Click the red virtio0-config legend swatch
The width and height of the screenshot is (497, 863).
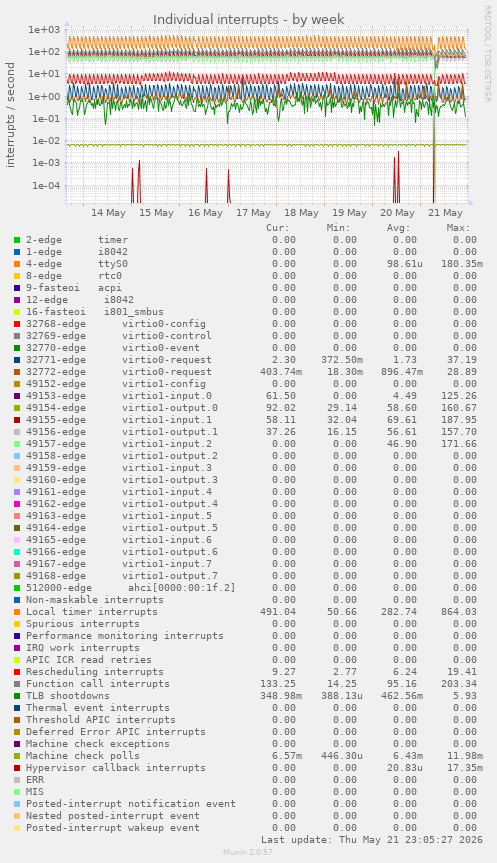point(17,324)
